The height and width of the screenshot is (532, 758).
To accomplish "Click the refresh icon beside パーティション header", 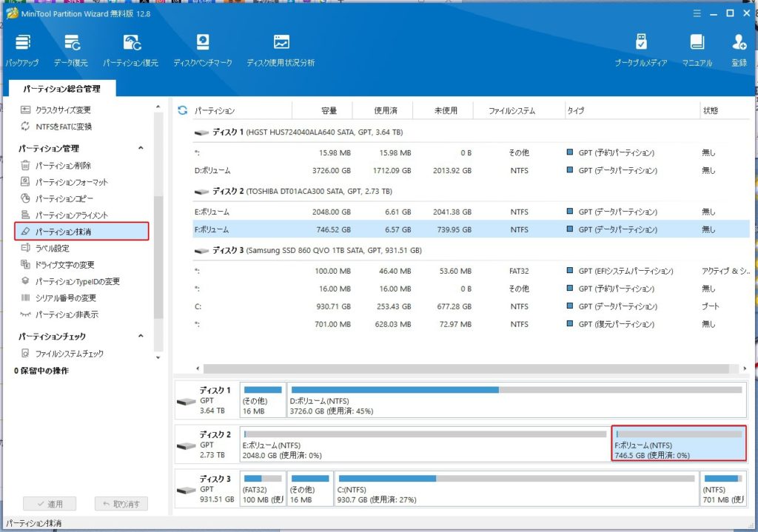I will (x=183, y=111).
